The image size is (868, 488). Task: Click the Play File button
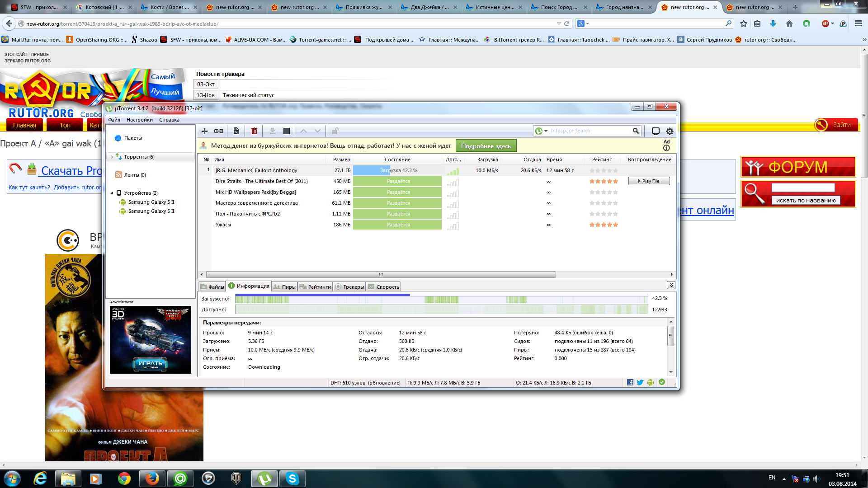[649, 181]
